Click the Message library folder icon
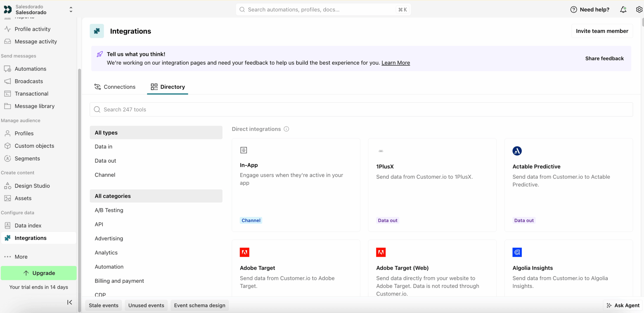Image resolution: width=644 pixels, height=313 pixels. click(8, 106)
